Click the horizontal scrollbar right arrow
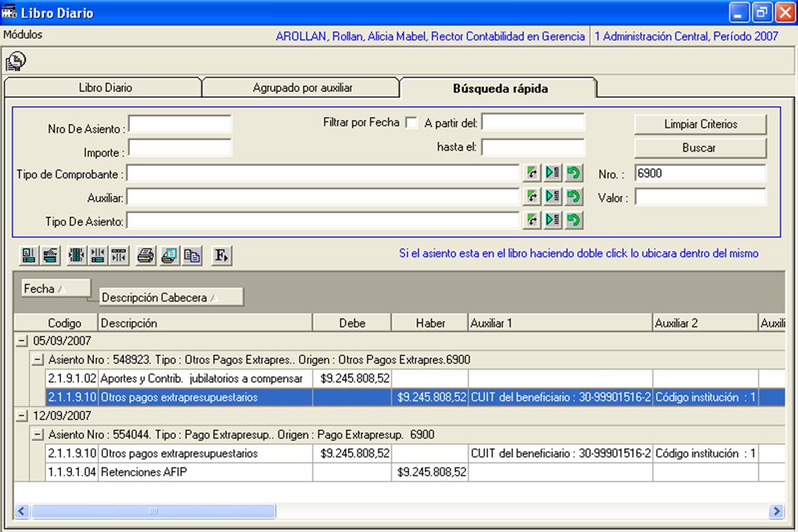The image size is (798, 532). 777,511
